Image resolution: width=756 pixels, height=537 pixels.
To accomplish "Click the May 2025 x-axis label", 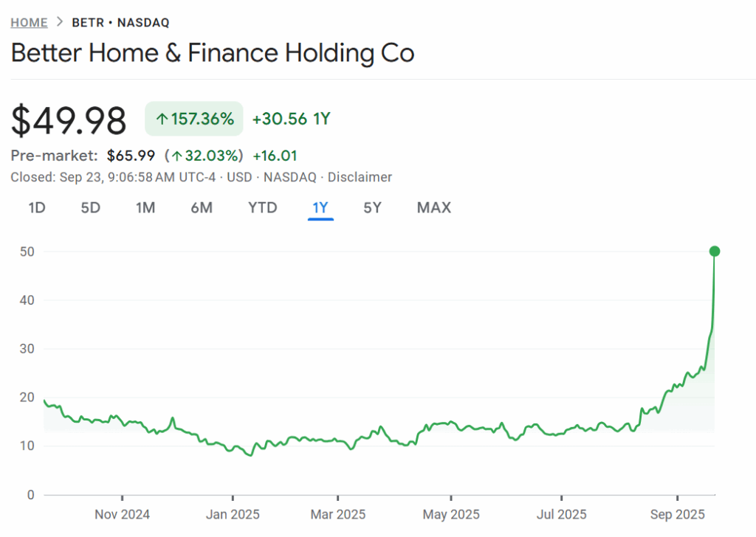I will point(450,514).
